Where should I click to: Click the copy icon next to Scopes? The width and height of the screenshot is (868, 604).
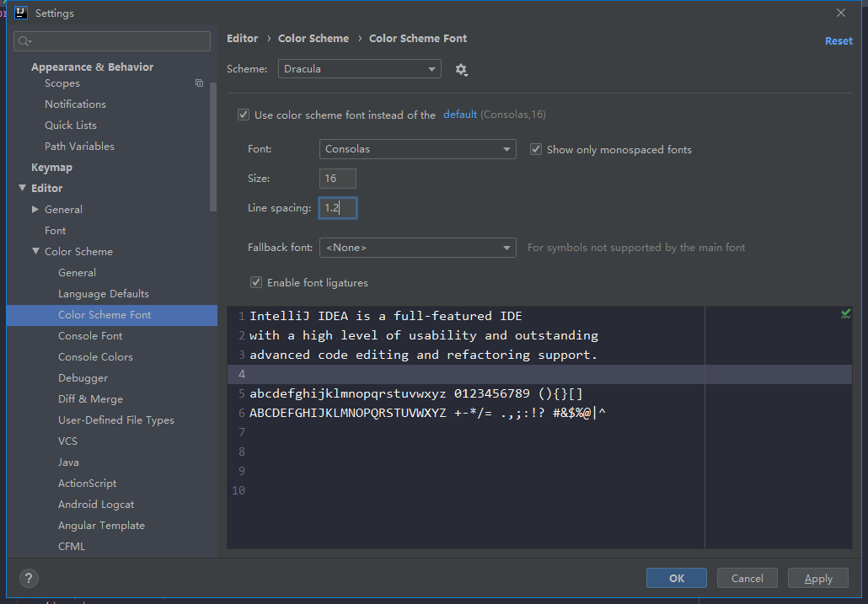coord(199,83)
